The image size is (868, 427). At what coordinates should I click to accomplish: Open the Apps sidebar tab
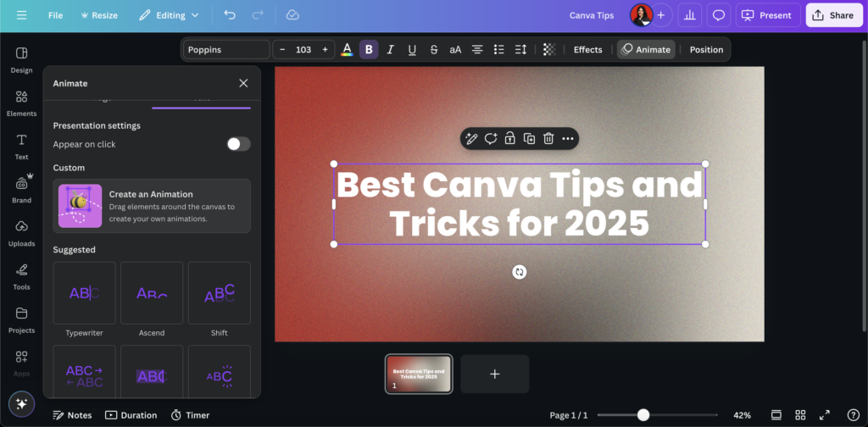pos(21,363)
